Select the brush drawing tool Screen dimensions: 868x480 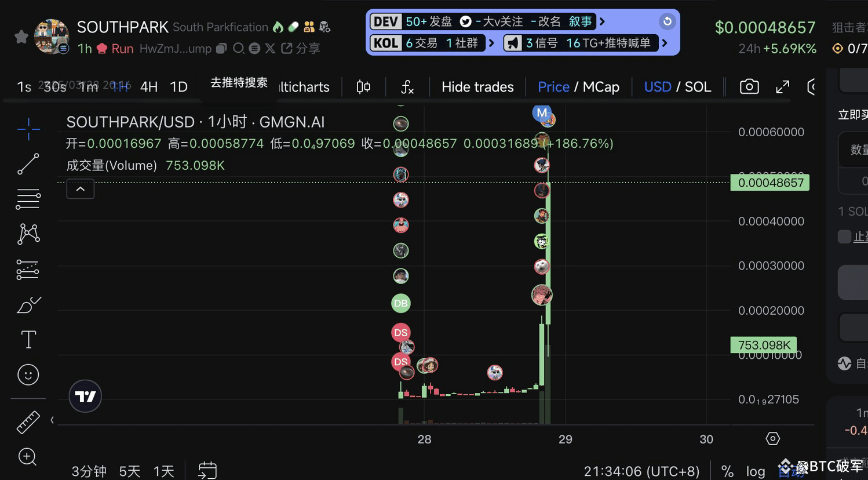[28, 304]
